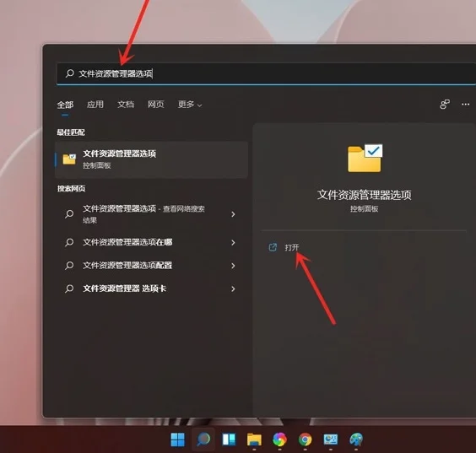Click 打开 to open File Explorer Options

pos(292,247)
